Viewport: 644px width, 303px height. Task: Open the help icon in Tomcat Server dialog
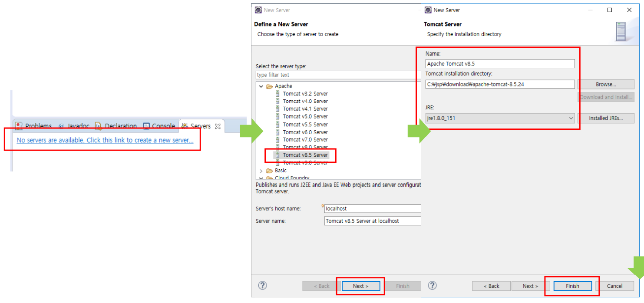[x=432, y=285]
